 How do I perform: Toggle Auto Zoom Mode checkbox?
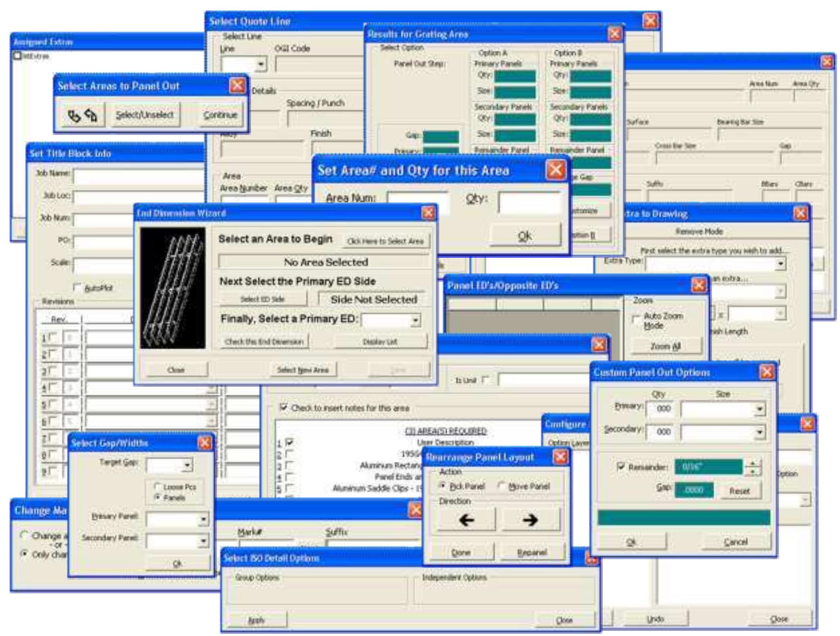tap(636, 319)
